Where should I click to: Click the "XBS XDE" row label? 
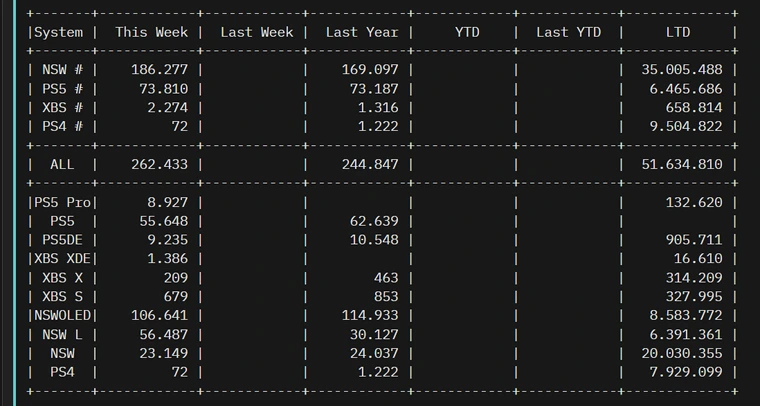click(63, 259)
